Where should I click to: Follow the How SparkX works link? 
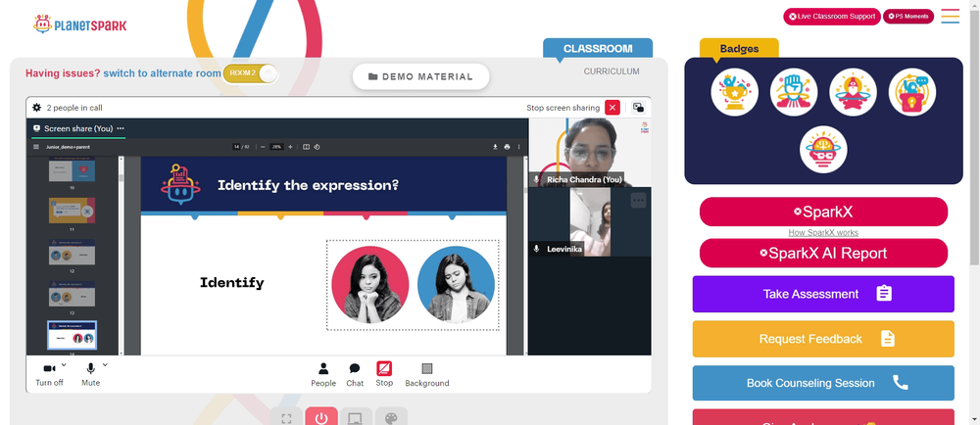[823, 232]
